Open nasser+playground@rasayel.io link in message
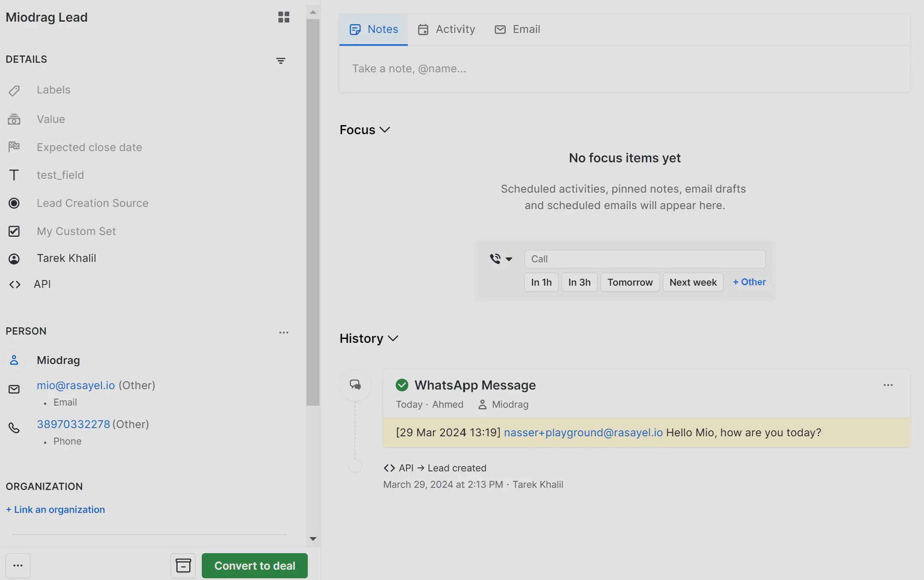 [x=583, y=432]
